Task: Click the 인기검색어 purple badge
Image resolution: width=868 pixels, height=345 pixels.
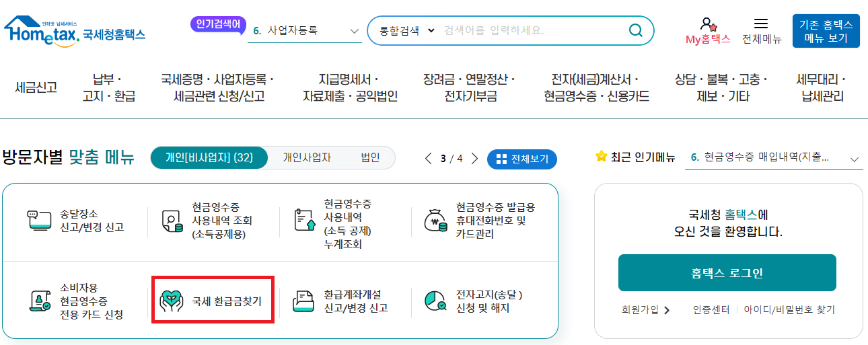Action: (x=218, y=25)
